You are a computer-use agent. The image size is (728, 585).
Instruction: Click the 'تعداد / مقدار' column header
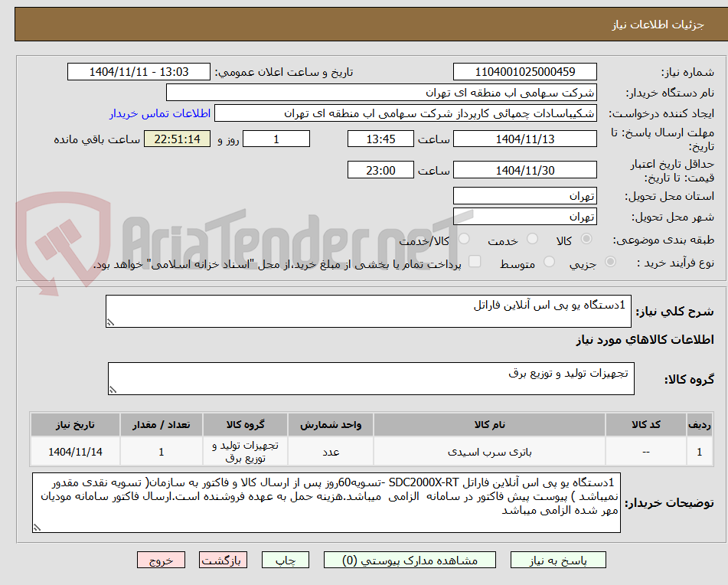click(161, 425)
